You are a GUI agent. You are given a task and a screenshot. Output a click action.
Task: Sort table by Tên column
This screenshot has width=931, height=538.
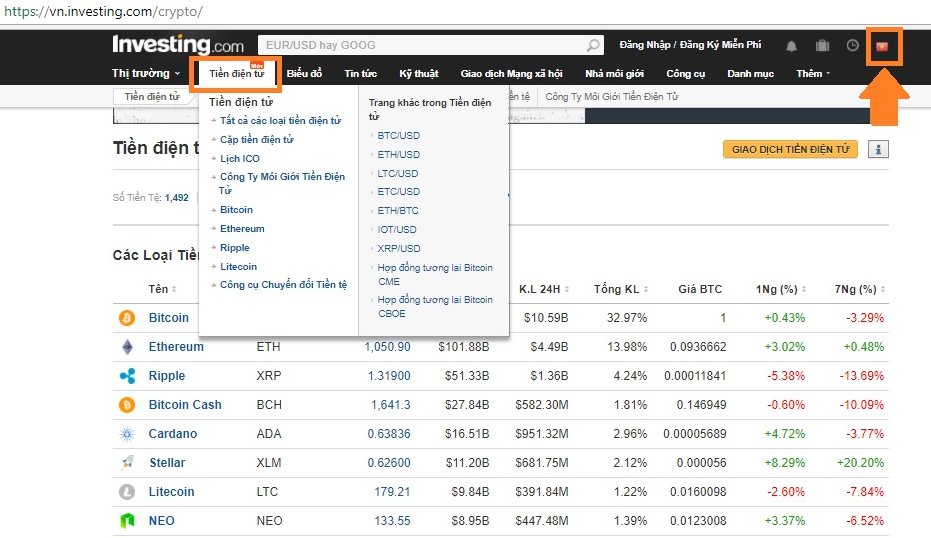(162, 289)
